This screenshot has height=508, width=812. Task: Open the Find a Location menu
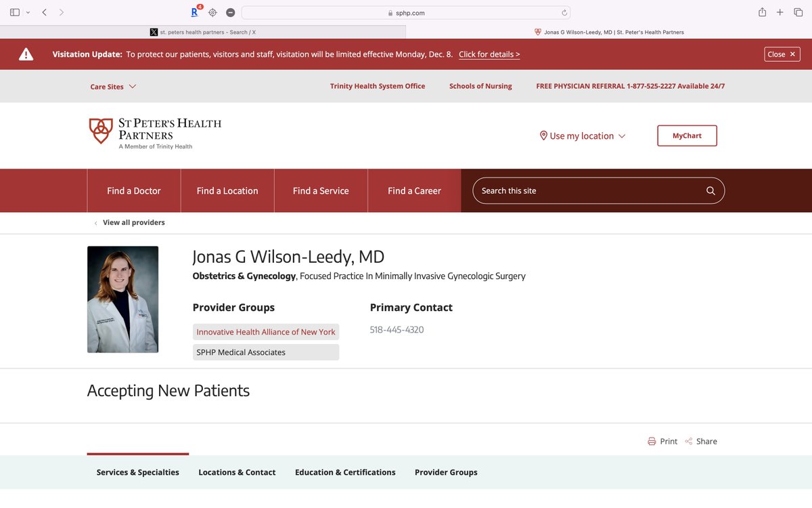point(227,191)
